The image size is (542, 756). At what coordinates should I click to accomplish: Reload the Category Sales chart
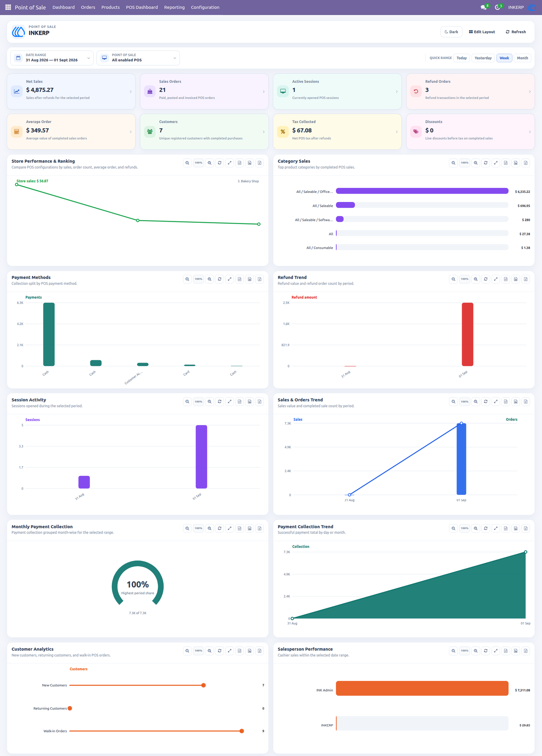[x=486, y=163]
